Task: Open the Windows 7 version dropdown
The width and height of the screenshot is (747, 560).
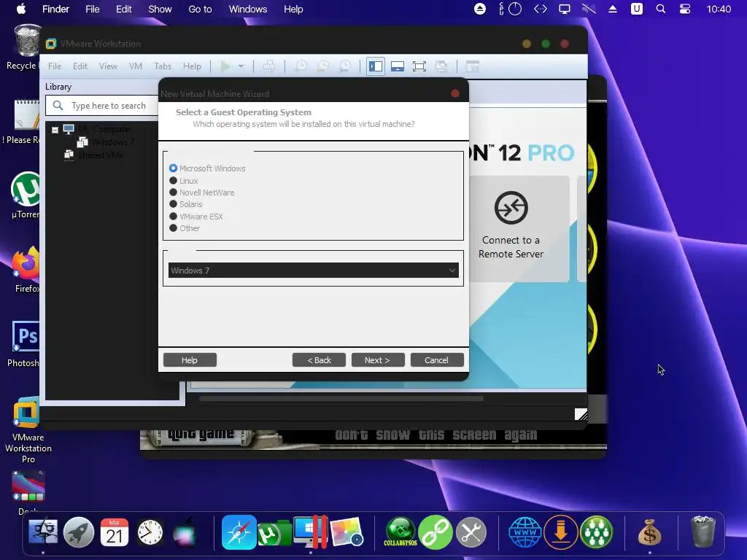Action: click(x=313, y=271)
